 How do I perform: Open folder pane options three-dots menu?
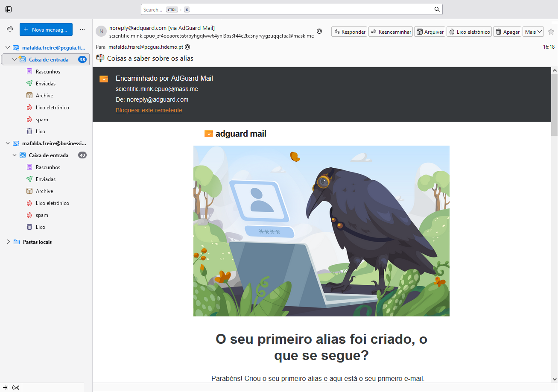coord(82,29)
